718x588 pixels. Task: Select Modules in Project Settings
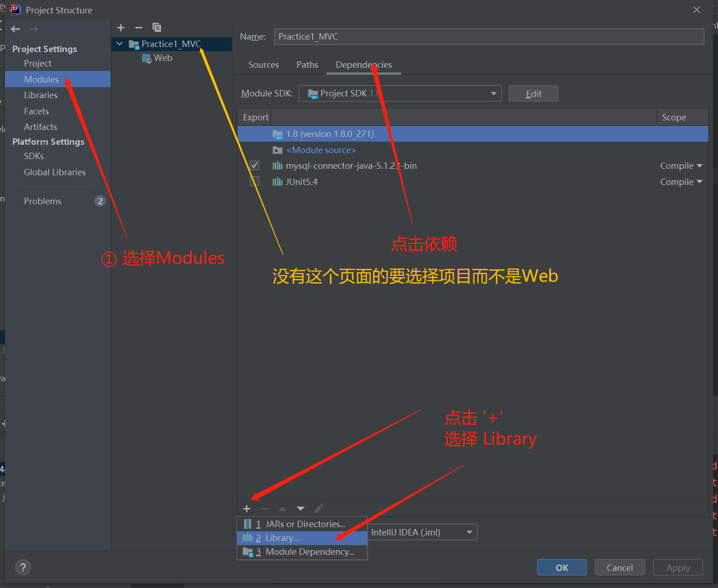click(58, 79)
